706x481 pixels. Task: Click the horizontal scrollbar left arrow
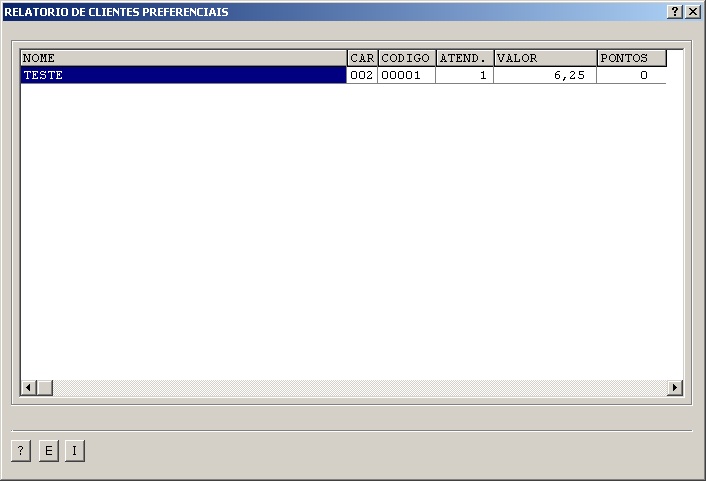click(x=28, y=388)
